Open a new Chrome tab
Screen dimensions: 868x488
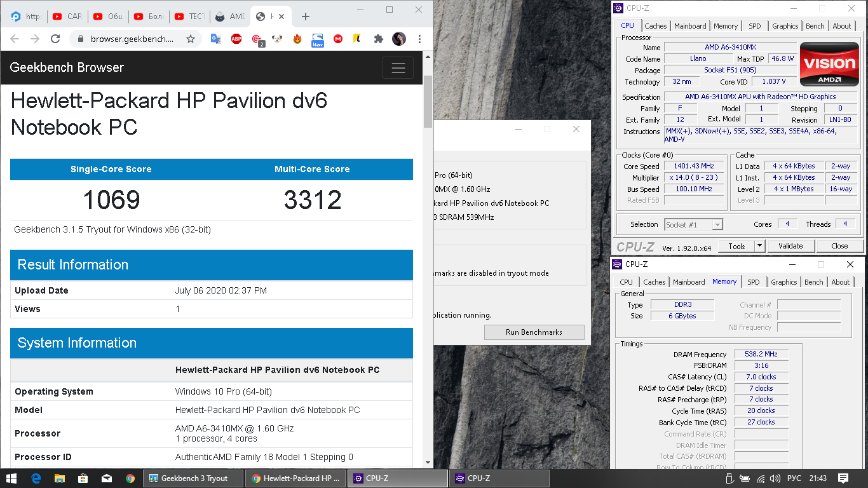tap(306, 17)
